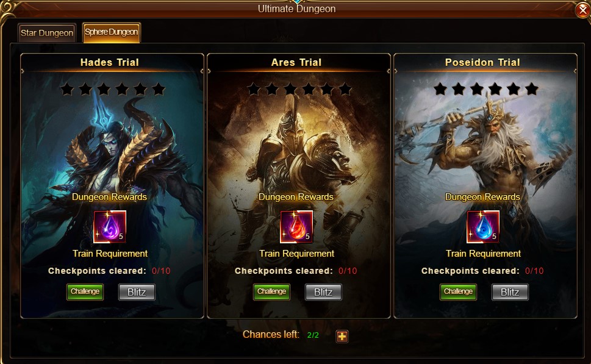
Task: Click the Ares Trial star rating row
Action: [x=299, y=89]
